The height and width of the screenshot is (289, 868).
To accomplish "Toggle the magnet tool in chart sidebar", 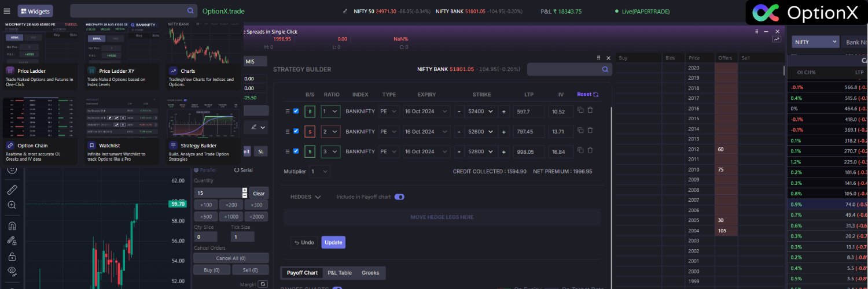I will (x=12, y=226).
